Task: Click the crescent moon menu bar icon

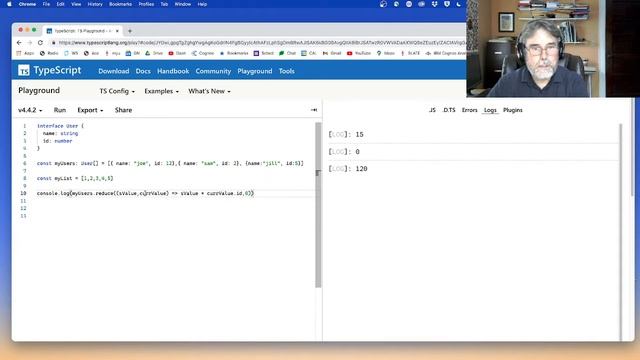Action: point(459,4)
